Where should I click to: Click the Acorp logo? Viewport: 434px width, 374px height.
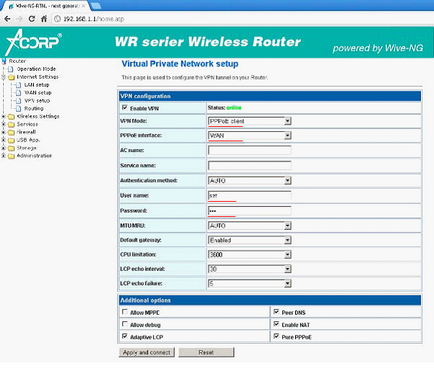click(x=34, y=42)
